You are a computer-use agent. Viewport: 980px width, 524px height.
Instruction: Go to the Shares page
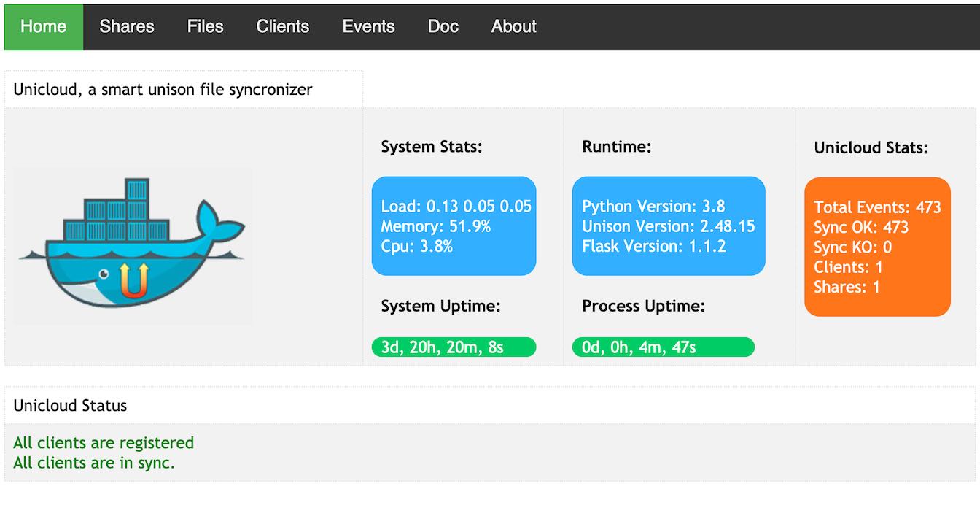point(127,27)
